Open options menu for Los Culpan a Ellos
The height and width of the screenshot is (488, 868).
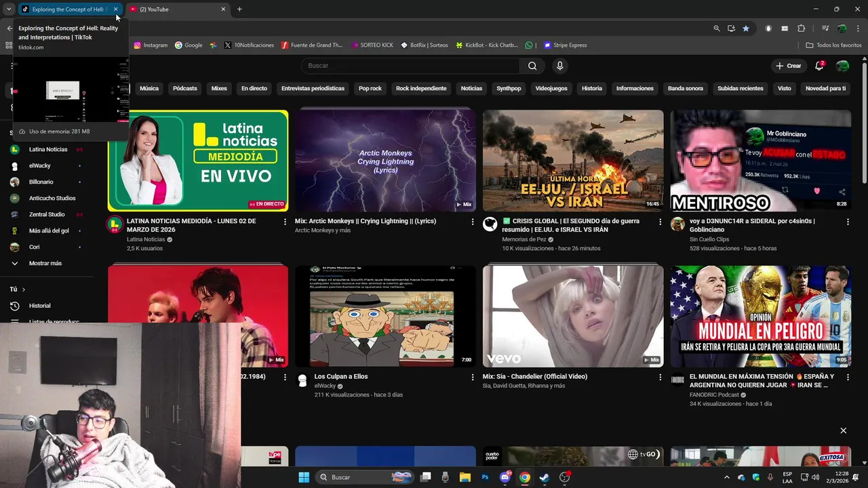pyautogui.click(x=473, y=377)
